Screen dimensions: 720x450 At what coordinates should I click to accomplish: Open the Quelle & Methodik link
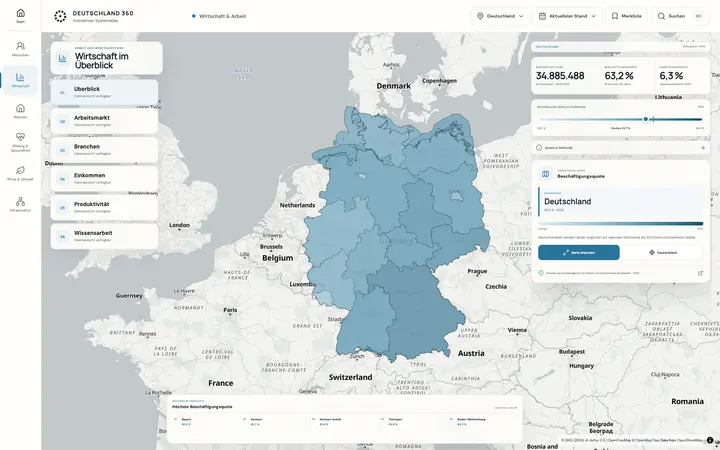pyautogui.click(x=620, y=148)
